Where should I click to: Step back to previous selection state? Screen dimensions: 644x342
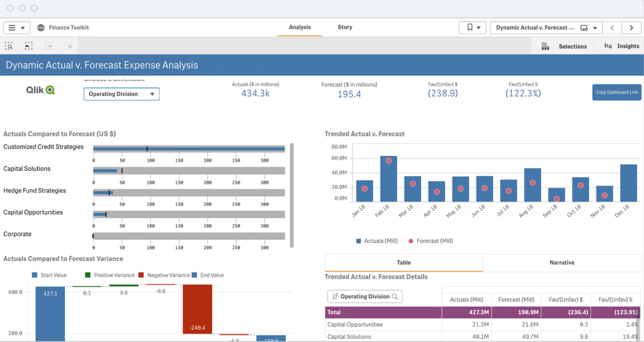click(29, 46)
